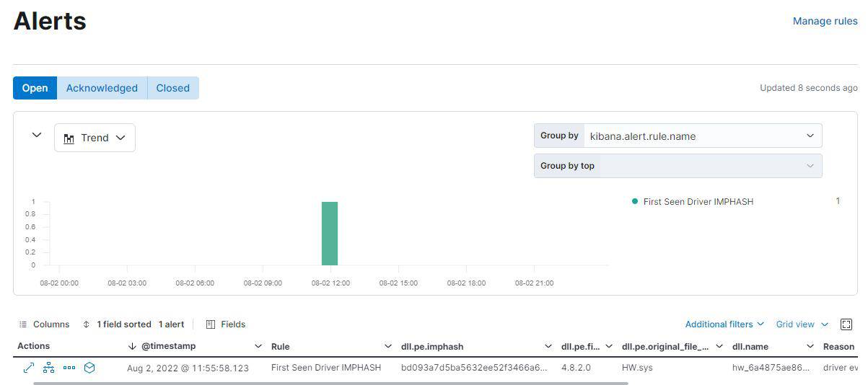Select the Open status tab
Image resolution: width=868 pixels, height=385 pixels.
click(x=35, y=88)
